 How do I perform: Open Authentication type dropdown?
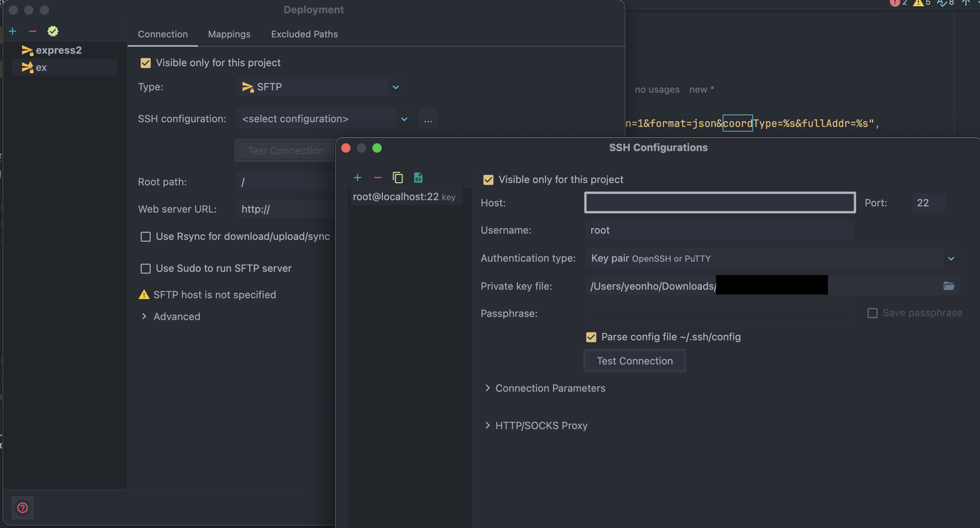pyautogui.click(x=772, y=259)
